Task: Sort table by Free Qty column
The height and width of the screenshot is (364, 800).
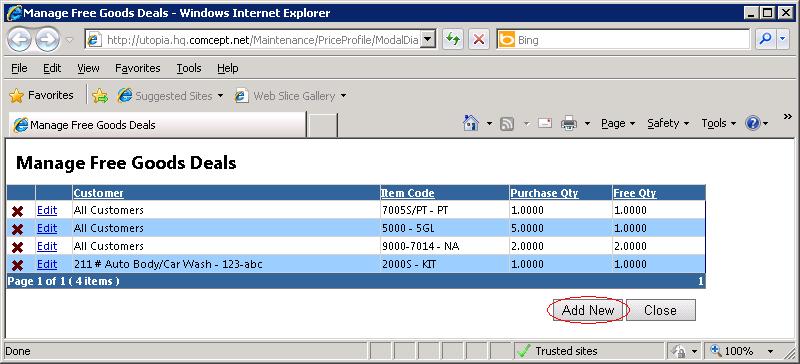Action: click(x=635, y=193)
